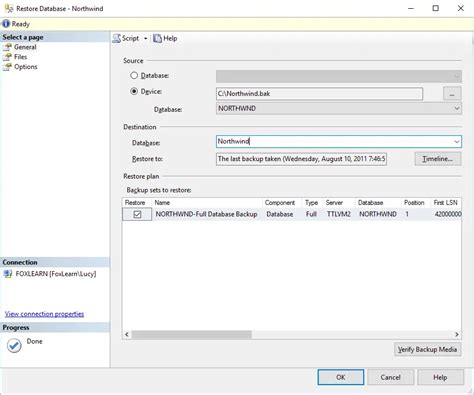Select the NORTHWND-Full Database Backup row
474x395 pixels.
(x=292, y=214)
